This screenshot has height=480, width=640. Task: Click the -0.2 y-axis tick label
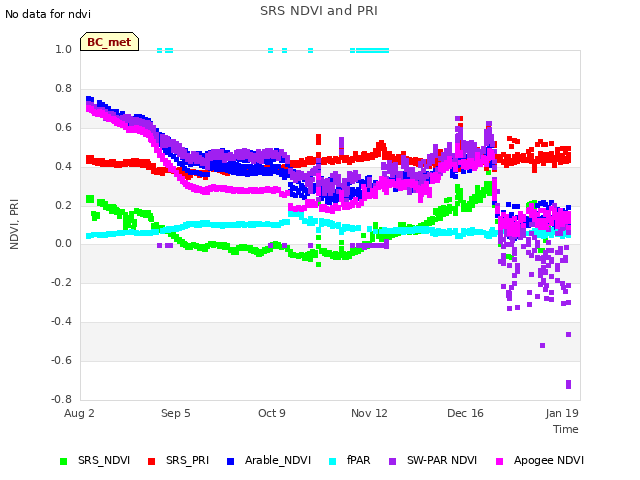click(x=61, y=282)
